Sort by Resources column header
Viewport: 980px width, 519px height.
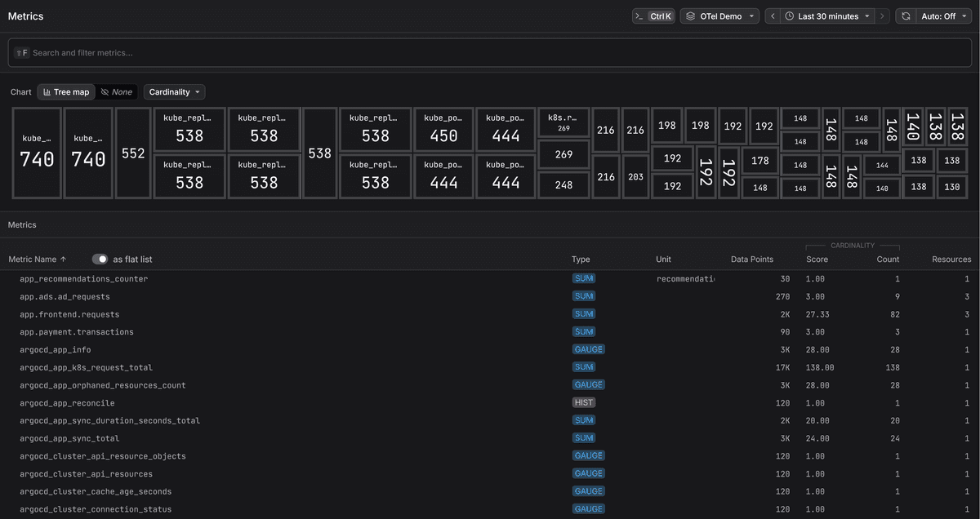click(x=951, y=259)
